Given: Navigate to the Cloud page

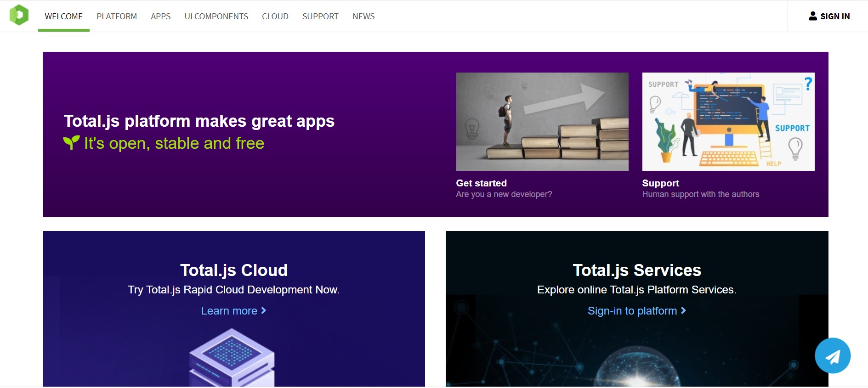Looking at the screenshot, I should tap(275, 17).
